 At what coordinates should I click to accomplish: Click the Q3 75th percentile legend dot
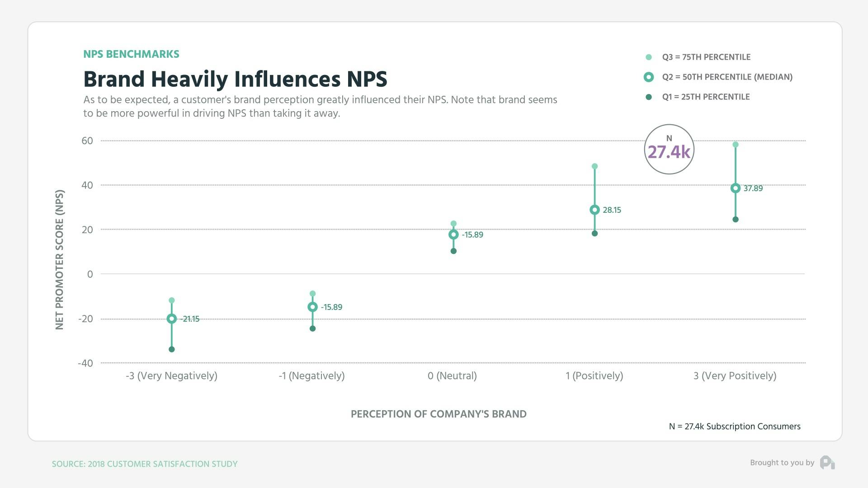click(x=649, y=57)
